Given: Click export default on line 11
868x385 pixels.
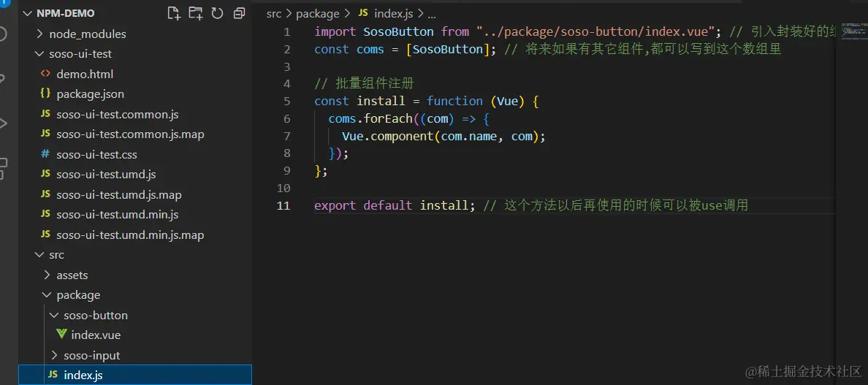Looking at the screenshot, I should pos(363,206).
